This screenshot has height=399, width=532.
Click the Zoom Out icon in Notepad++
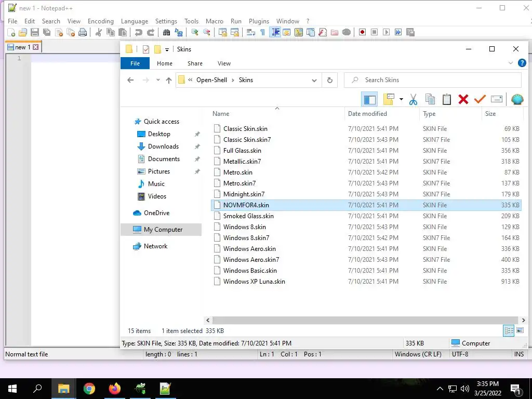[x=207, y=32]
